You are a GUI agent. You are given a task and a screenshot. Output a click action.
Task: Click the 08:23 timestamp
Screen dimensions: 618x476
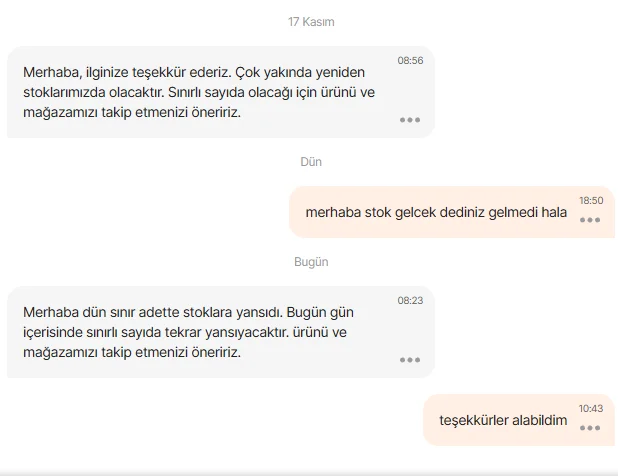410,300
